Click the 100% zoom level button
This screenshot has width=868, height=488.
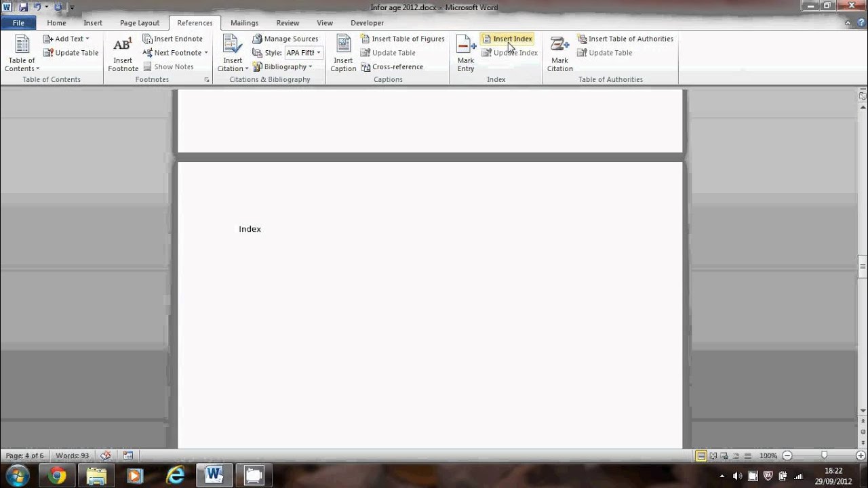coord(768,456)
